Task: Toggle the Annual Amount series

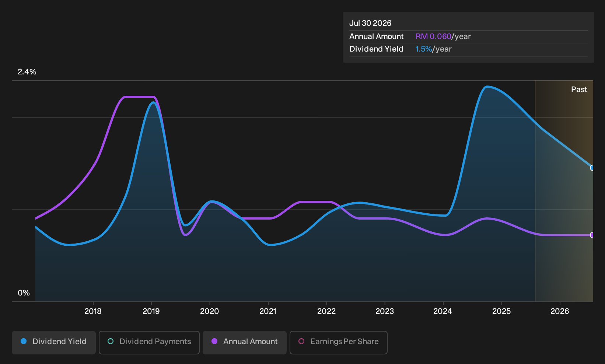Action: click(245, 342)
